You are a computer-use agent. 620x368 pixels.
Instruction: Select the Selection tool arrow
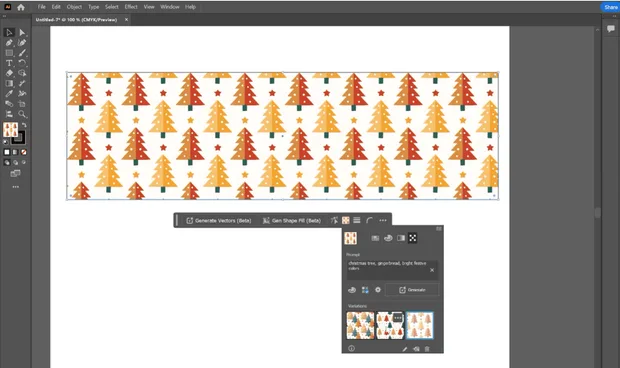9,32
